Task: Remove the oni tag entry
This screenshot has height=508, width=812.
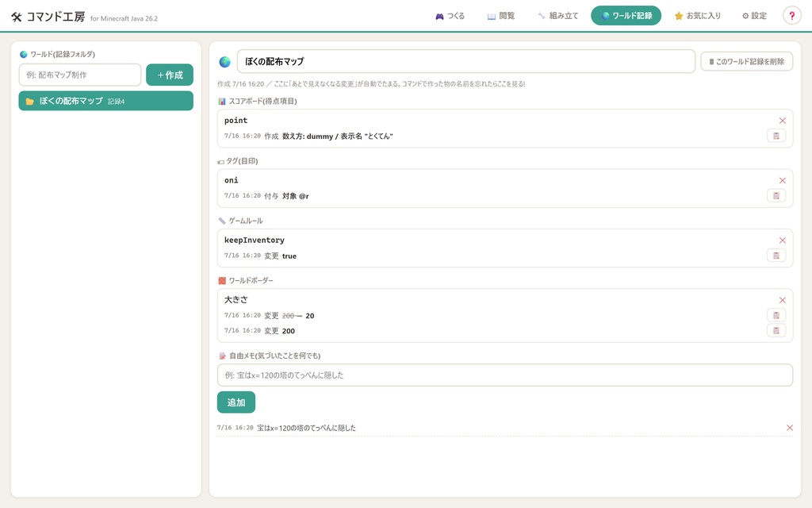Action: tap(782, 180)
